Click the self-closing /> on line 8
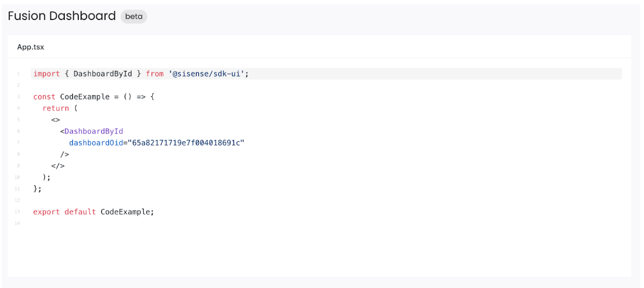Screen dimensions: 644x288 [x=65, y=155]
